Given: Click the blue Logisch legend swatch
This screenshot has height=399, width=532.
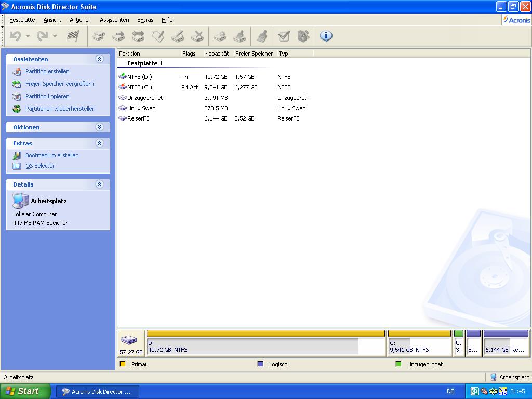Looking at the screenshot, I should tap(260, 364).
